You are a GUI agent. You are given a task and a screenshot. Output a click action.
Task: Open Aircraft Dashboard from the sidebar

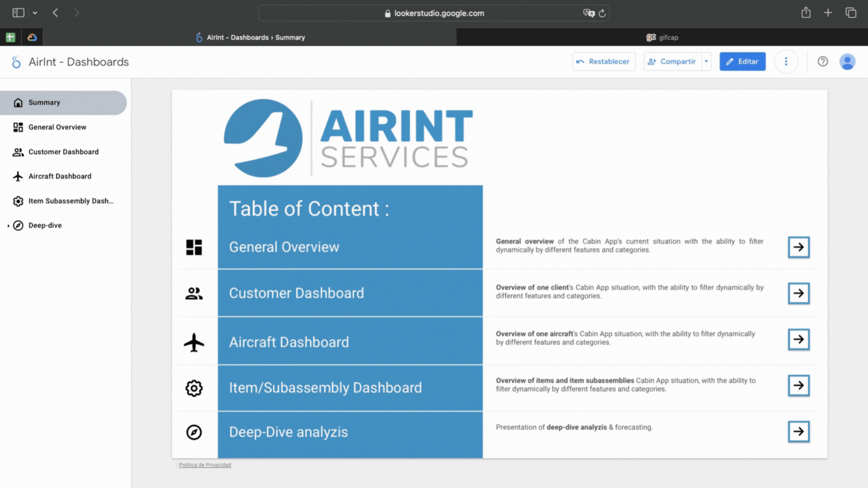(x=60, y=176)
